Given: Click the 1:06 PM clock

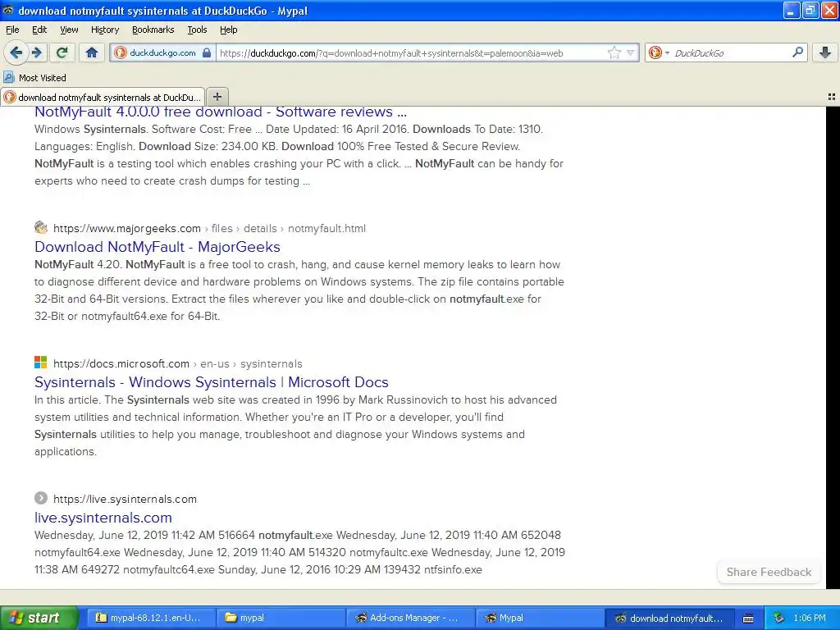Looking at the screenshot, I should click(x=810, y=618).
